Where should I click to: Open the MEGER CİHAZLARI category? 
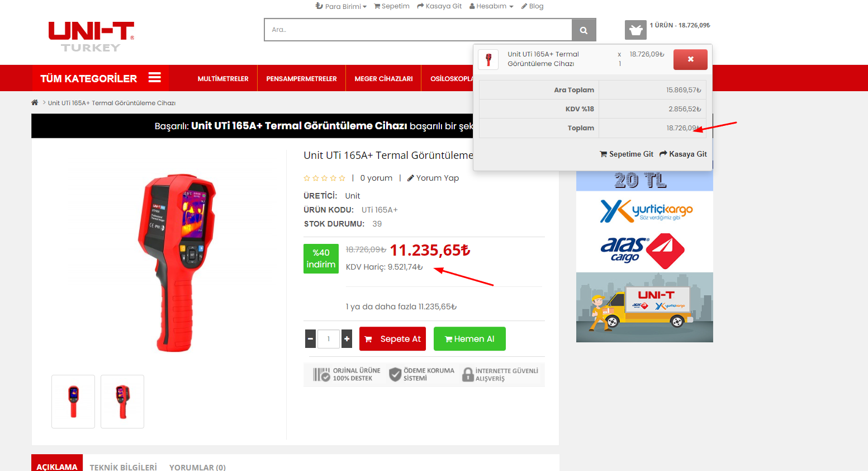[383, 79]
